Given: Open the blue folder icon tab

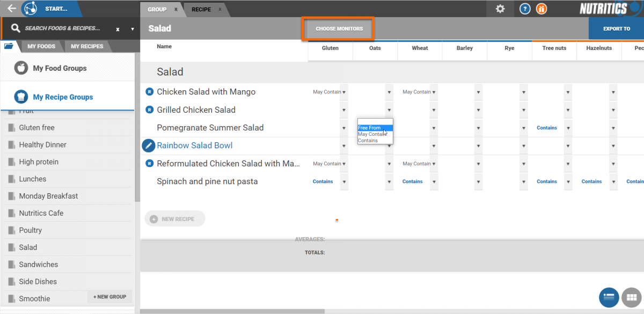Looking at the screenshot, I should (x=9, y=46).
